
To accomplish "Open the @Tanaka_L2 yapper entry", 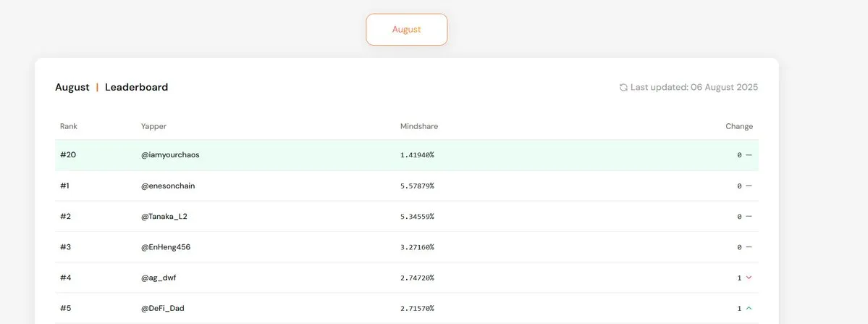I will (x=164, y=217).
